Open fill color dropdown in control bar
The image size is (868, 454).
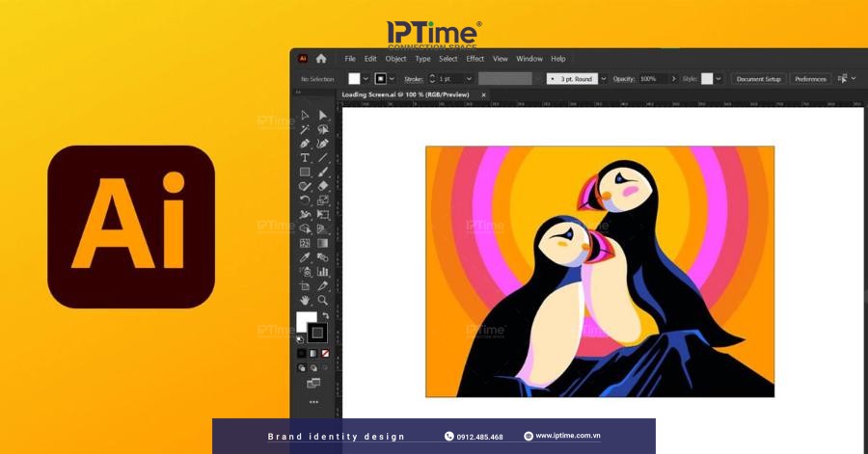(366, 79)
